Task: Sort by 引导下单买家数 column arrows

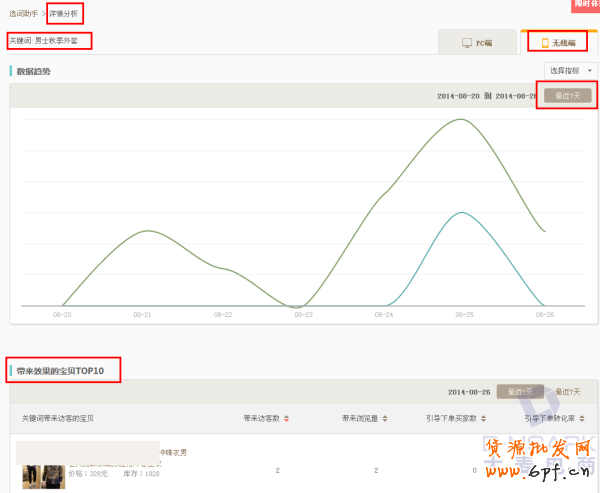Action: [x=483, y=418]
